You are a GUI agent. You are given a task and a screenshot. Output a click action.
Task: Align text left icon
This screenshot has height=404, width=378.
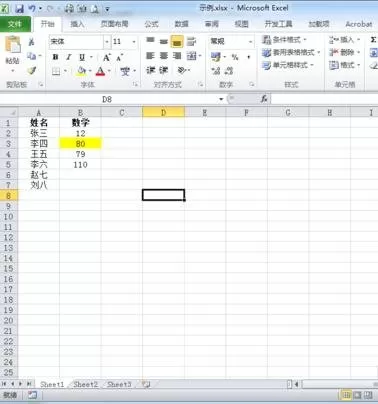pos(150,56)
